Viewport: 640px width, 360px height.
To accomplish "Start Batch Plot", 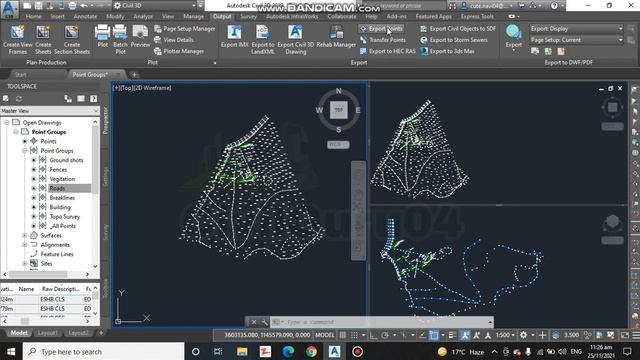I will click(120, 40).
